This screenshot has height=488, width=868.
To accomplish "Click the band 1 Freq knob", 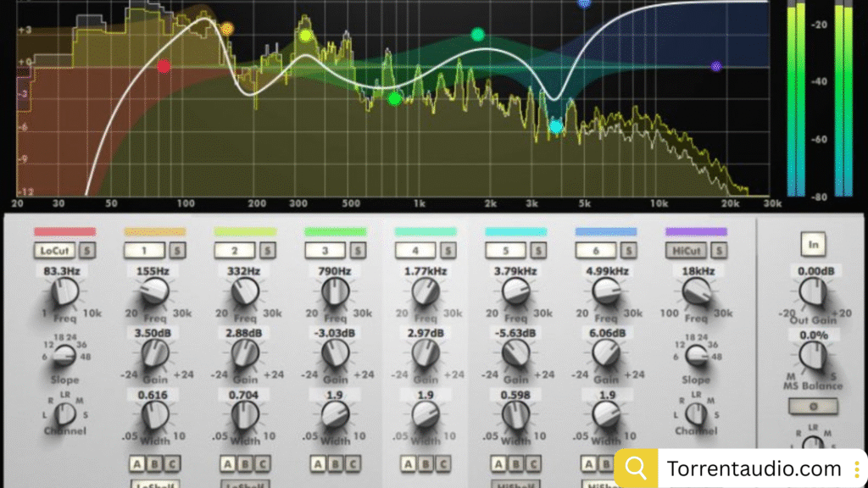I will click(x=154, y=292).
